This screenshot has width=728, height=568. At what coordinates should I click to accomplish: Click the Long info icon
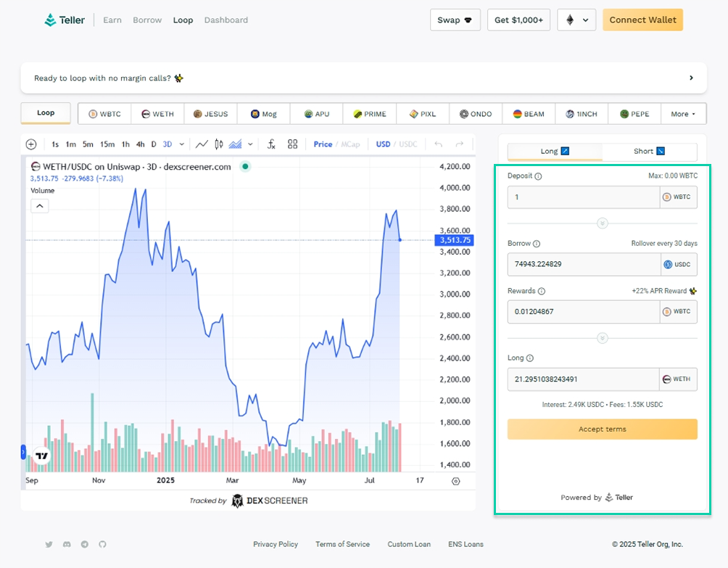[x=530, y=358]
